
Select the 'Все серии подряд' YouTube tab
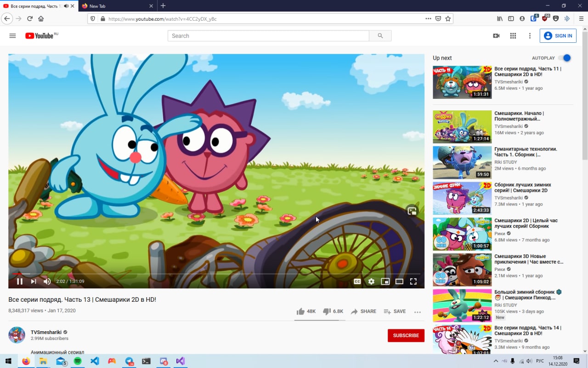pyautogui.click(x=36, y=6)
